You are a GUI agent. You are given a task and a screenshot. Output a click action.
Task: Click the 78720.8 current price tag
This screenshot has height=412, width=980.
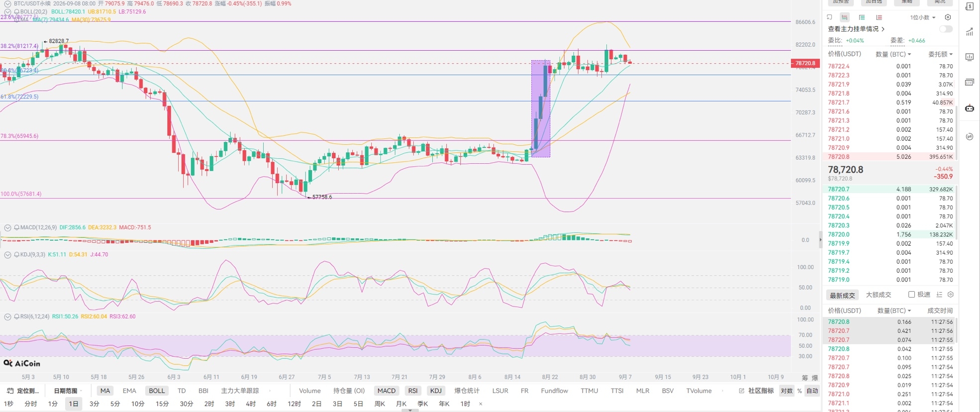tap(805, 63)
